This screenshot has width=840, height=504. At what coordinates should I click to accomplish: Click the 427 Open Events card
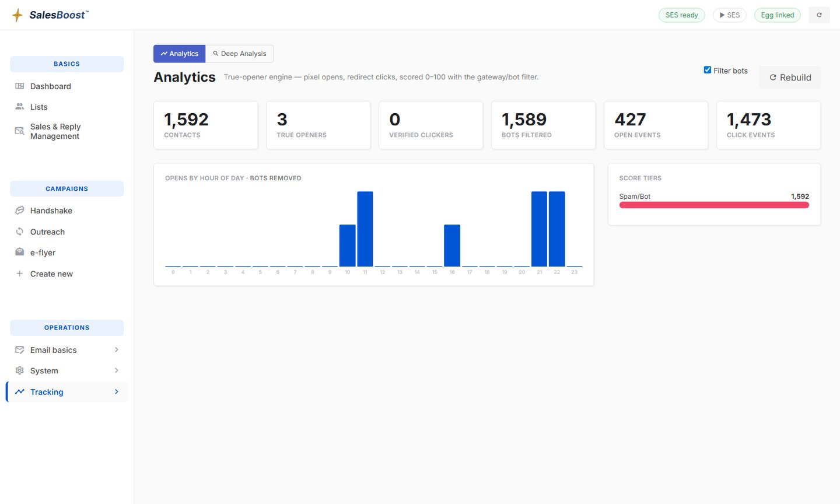pos(656,125)
